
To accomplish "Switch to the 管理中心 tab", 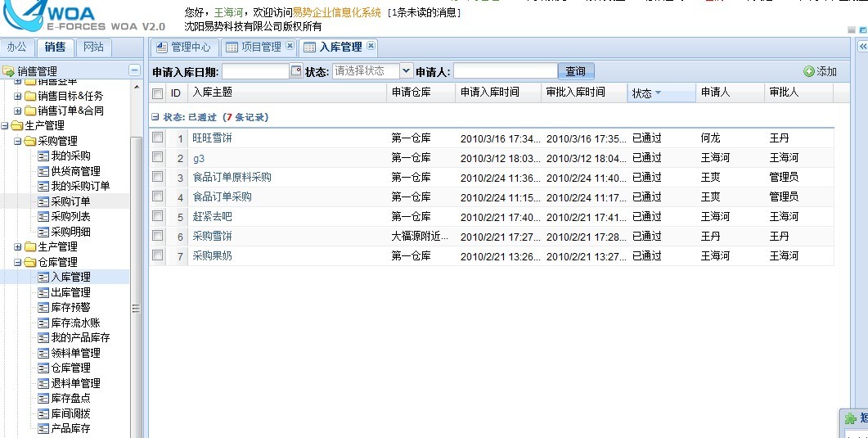I will pos(183,47).
